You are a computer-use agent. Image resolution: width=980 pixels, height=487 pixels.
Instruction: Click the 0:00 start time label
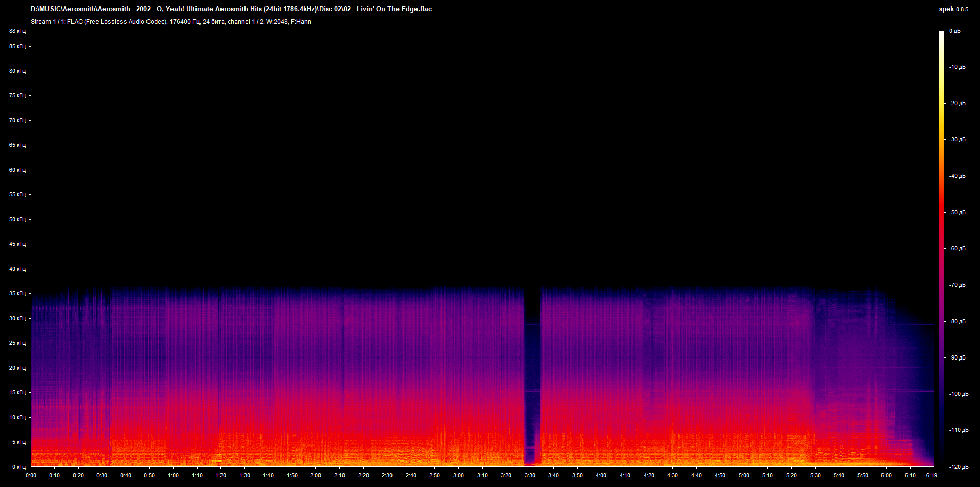[31, 475]
